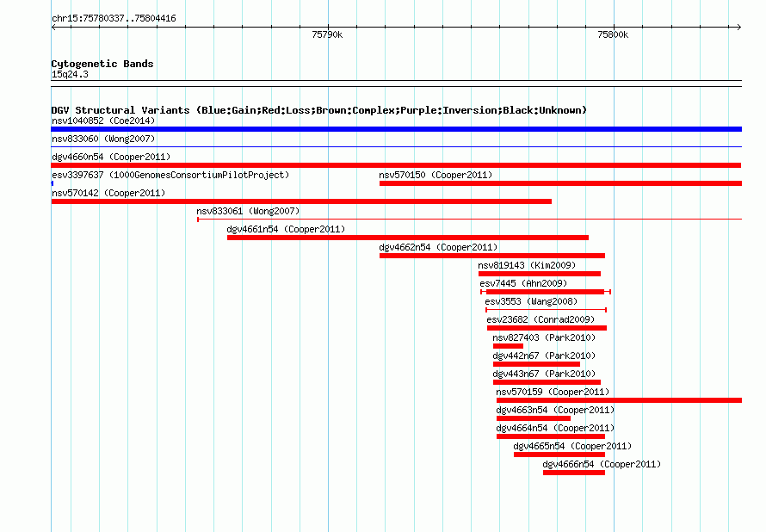The image size is (766, 532).
Task: Click the dgv4660n54 (Cooper2011) red loss bar
Action: click(396, 165)
